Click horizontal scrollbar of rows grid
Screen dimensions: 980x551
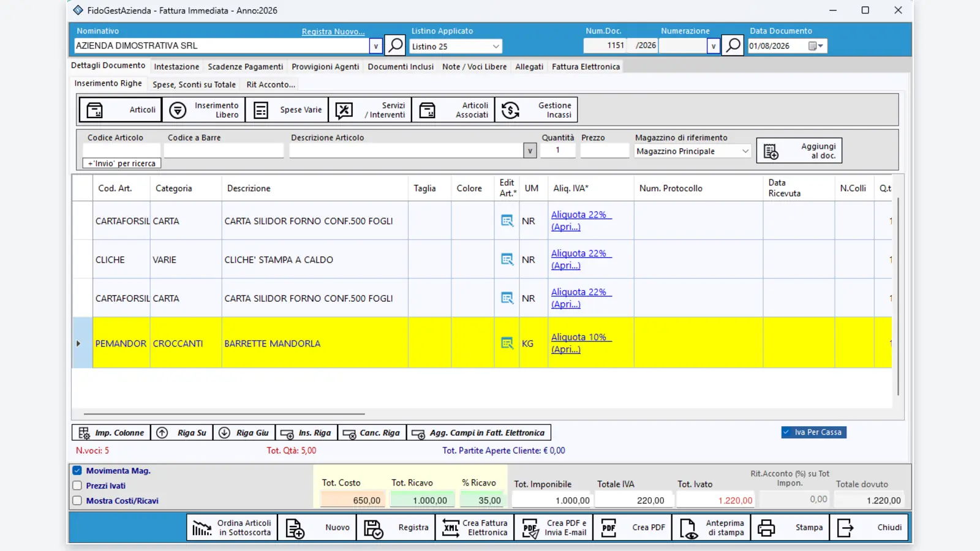point(224,414)
